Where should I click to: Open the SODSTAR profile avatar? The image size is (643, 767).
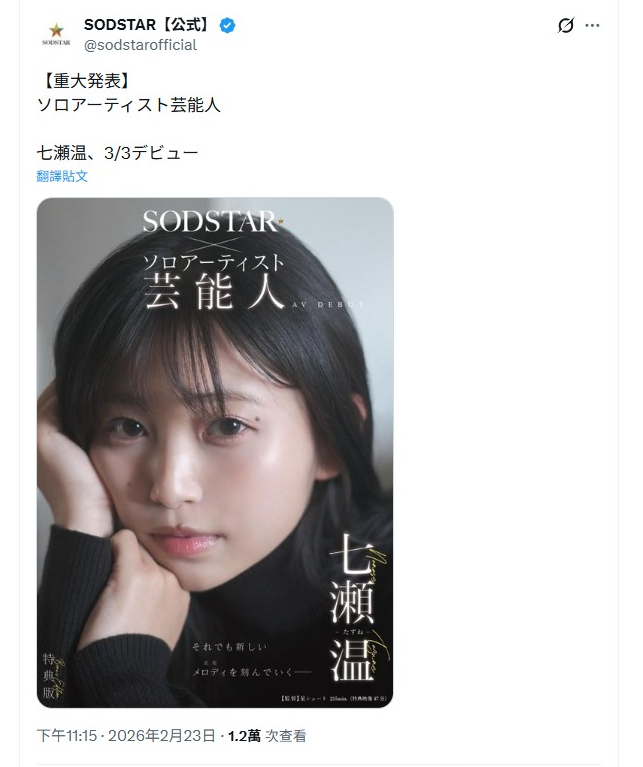pos(56,34)
